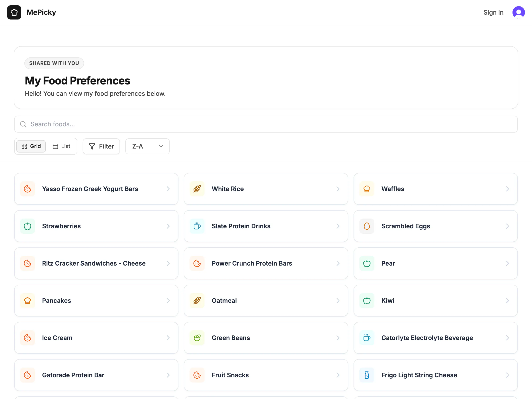532x399 pixels.
Task: Click the salad icon beside Green Beans
Action: 197,338
